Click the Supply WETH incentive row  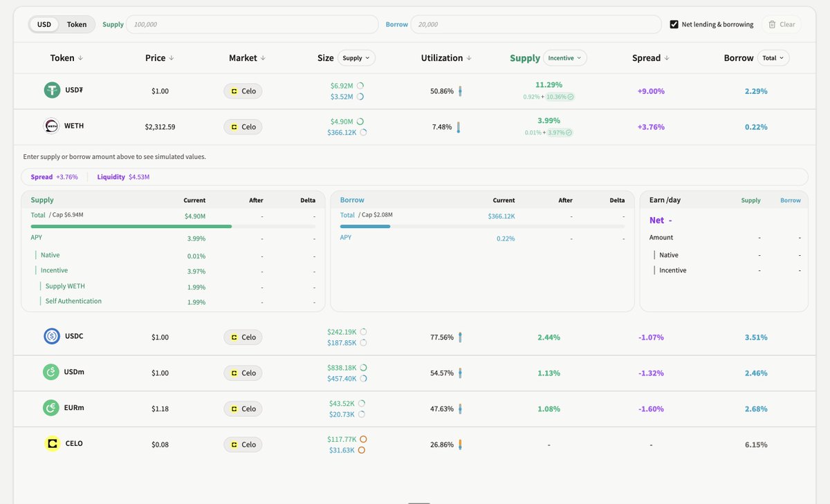[x=173, y=286]
